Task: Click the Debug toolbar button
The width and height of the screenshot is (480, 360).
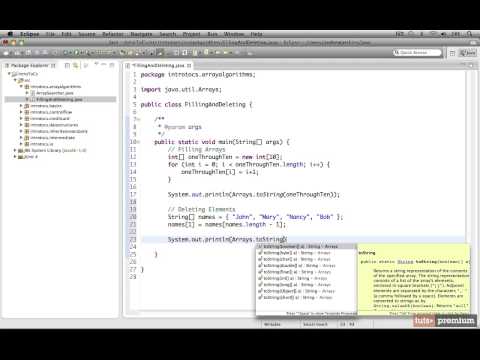Action: [66, 52]
